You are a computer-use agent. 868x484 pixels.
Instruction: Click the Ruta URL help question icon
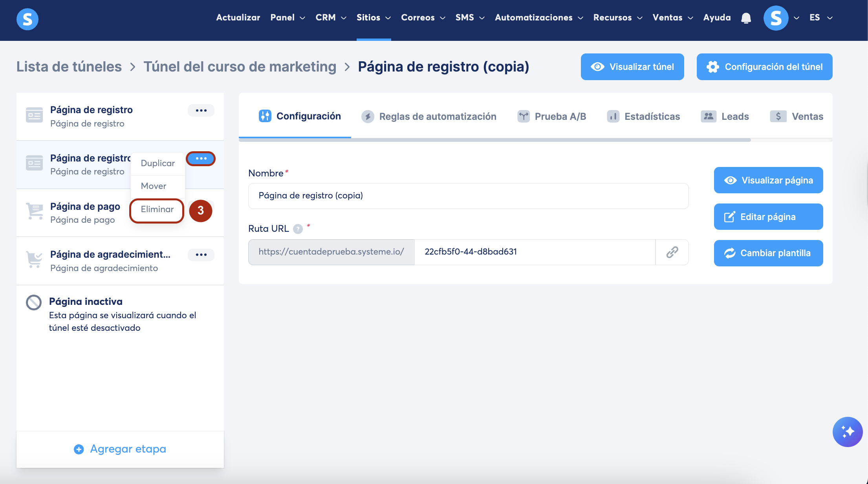(x=298, y=229)
